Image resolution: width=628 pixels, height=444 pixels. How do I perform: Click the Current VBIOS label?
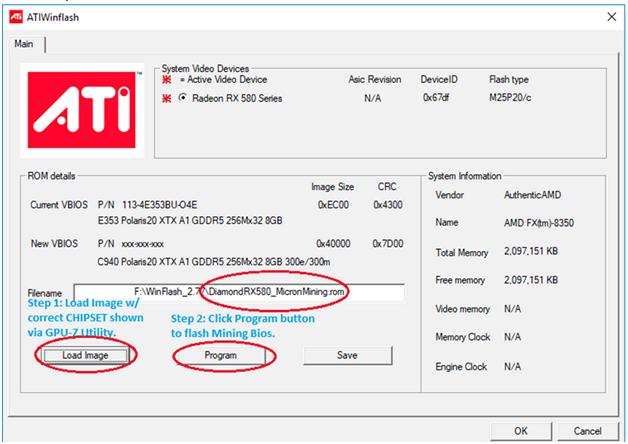pyautogui.click(x=59, y=205)
